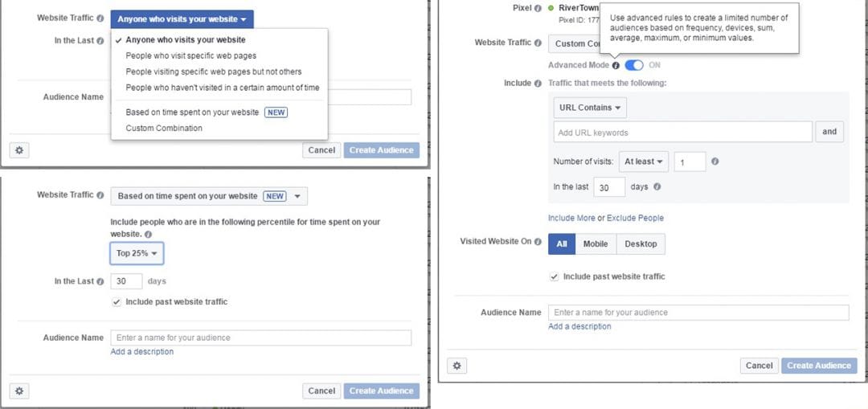Click Cancel in bottom-left dialog
This screenshot has width=868, height=409.
click(x=321, y=391)
